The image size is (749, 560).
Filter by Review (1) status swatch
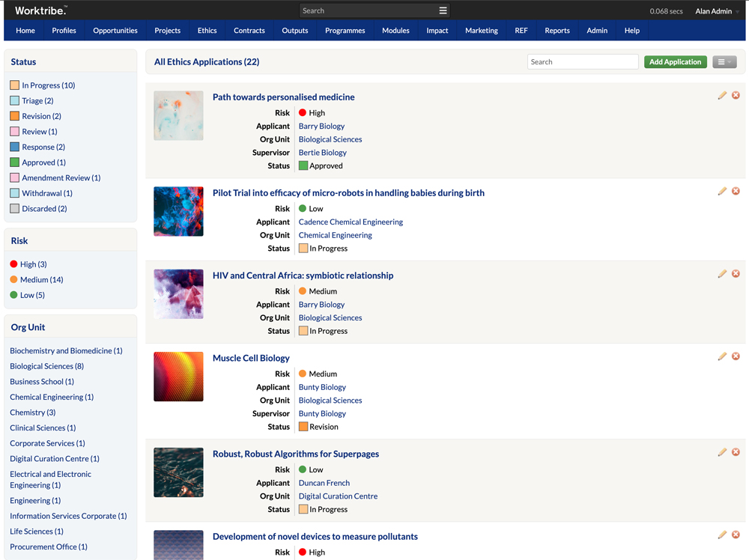click(x=15, y=131)
